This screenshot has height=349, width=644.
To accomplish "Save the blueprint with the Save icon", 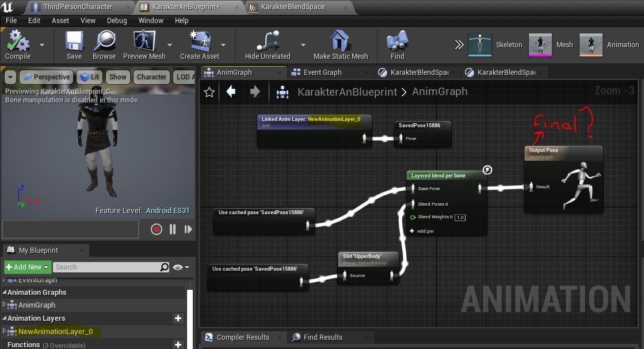I will [x=74, y=45].
